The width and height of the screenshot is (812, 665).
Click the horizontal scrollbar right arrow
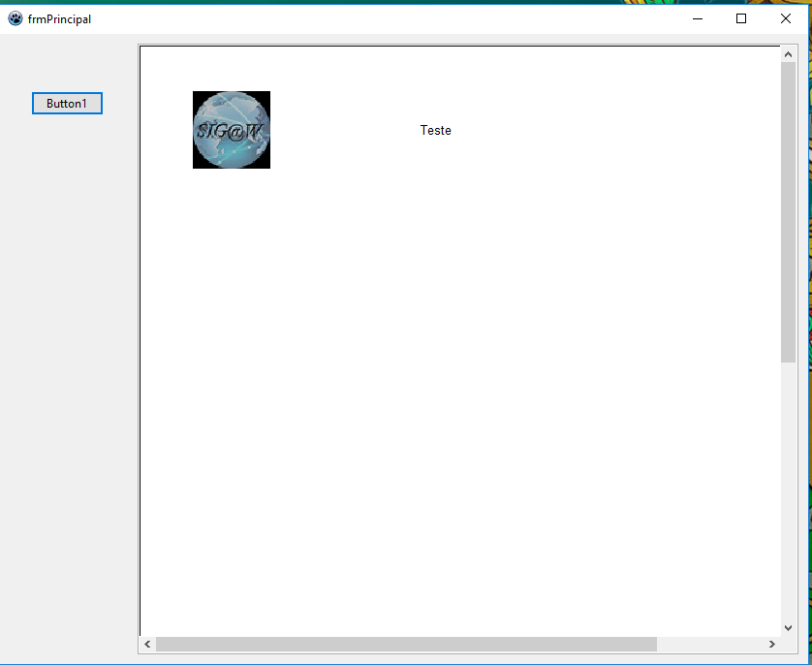pyautogui.click(x=772, y=645)
